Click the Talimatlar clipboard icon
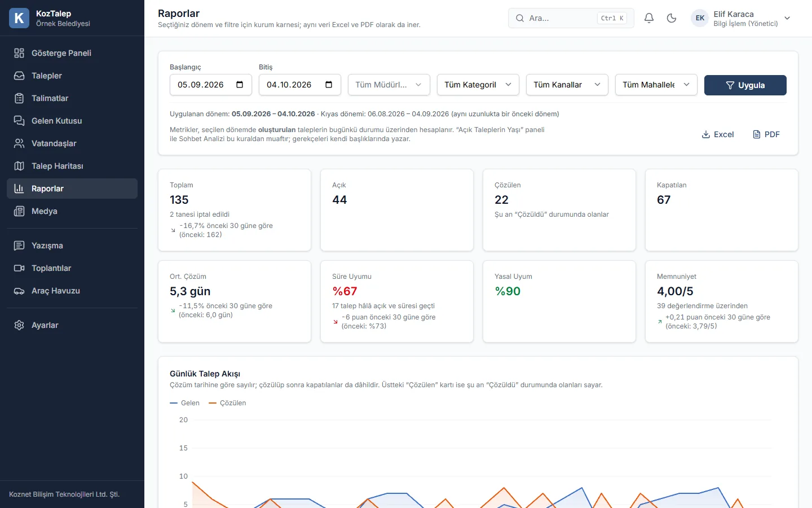812x508 pixels. pos(19,98)
